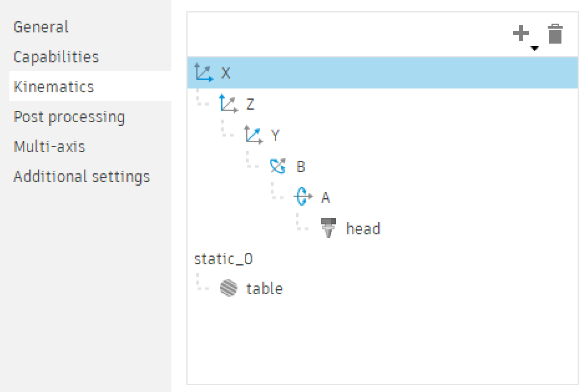
Task: Click the Z linear axis icon
Action: pos(229,103)
